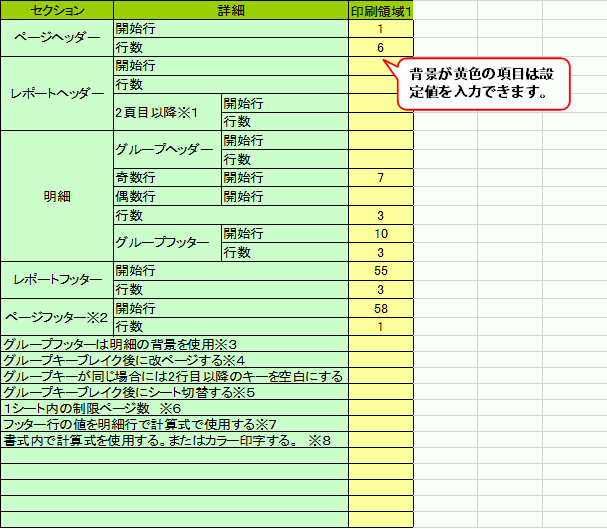Click the ページヘッダー section cell
The image size is (607, 529).
click(x=57, y=38)
